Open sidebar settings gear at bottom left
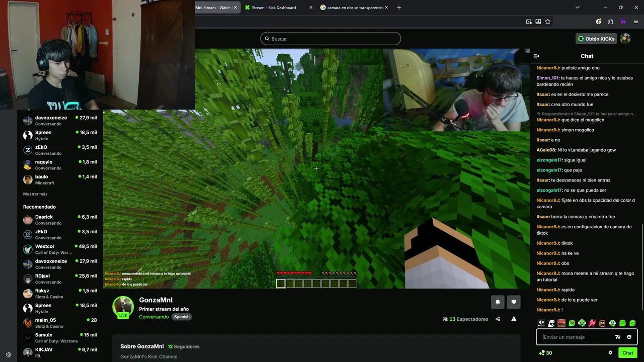Image resolution: width=644 pixels, height=362 pixels. coord(9,354)
